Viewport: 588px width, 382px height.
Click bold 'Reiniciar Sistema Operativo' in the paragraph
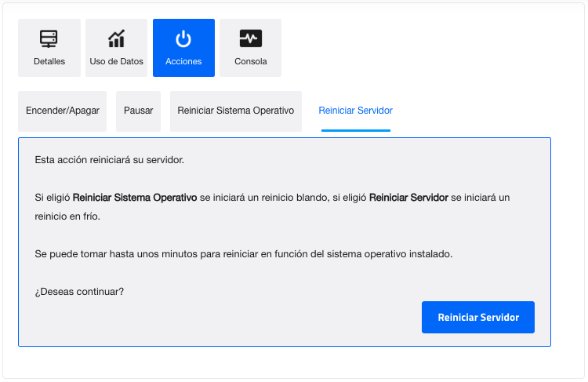[134, 198]
